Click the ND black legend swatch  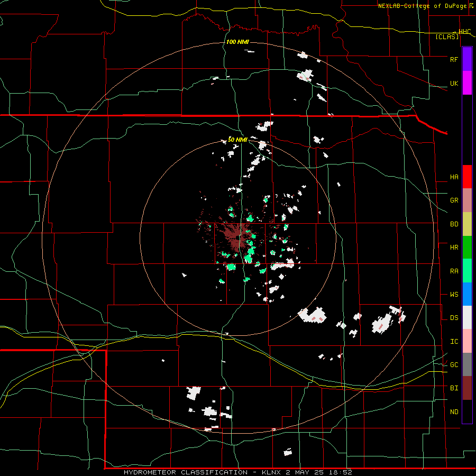(467, 411)
